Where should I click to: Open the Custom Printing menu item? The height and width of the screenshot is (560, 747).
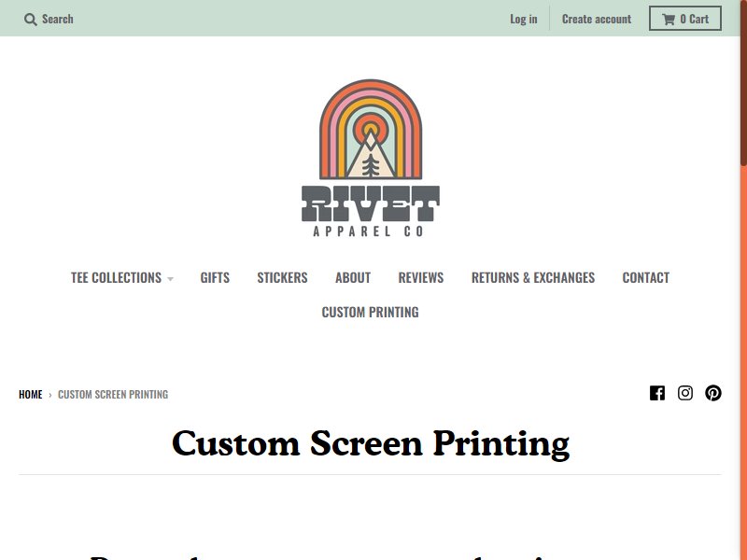coord(370,313)
